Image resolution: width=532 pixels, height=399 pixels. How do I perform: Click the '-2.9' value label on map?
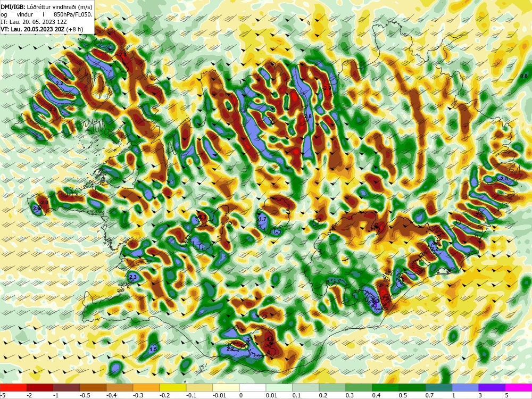click(327, 88)
